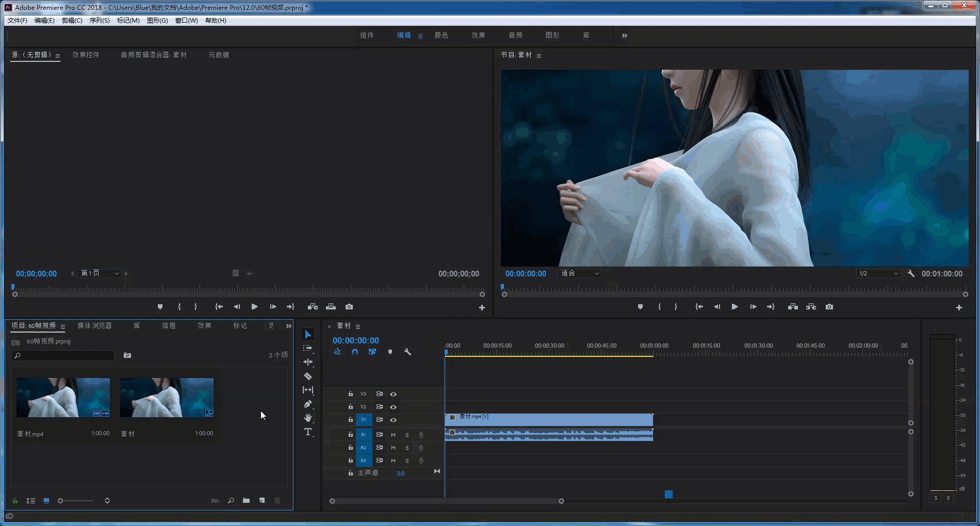Open timeline display settings wrench
Image resolution: width=980 pixels, height=526 pixels.
(x=407, y=352)
